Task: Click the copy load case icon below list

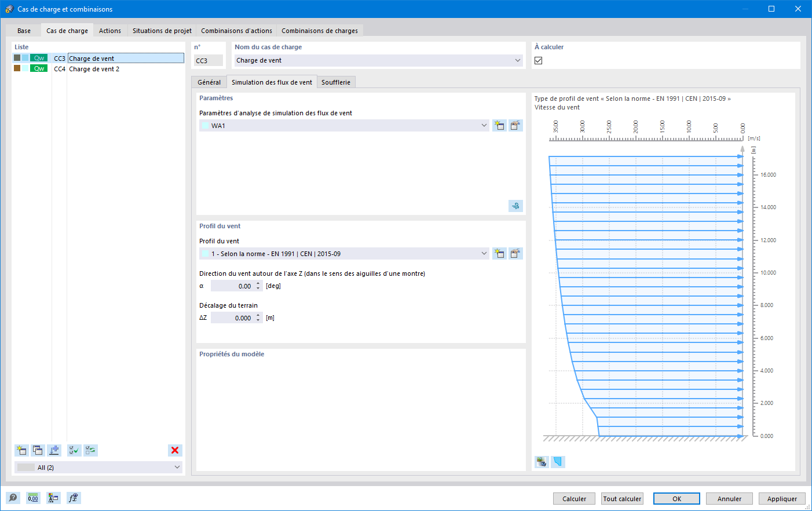Action: [x=38, y=450]
